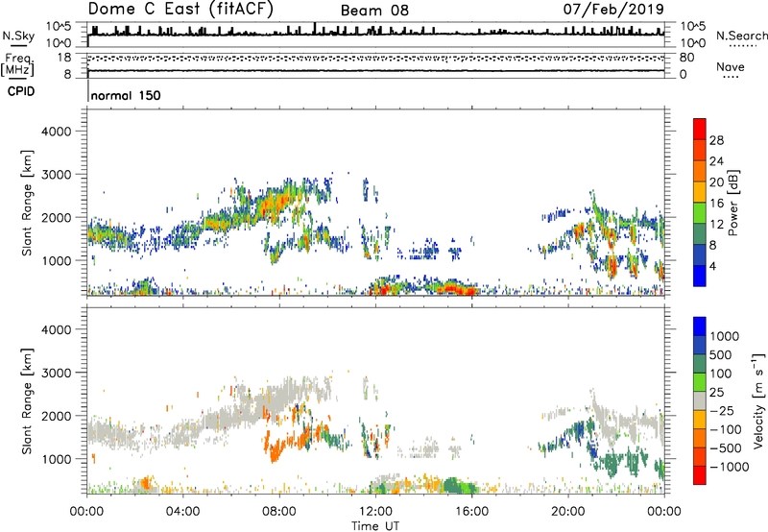Click the '16:00' time tick label
768x532 pixels.
(471, 512)
